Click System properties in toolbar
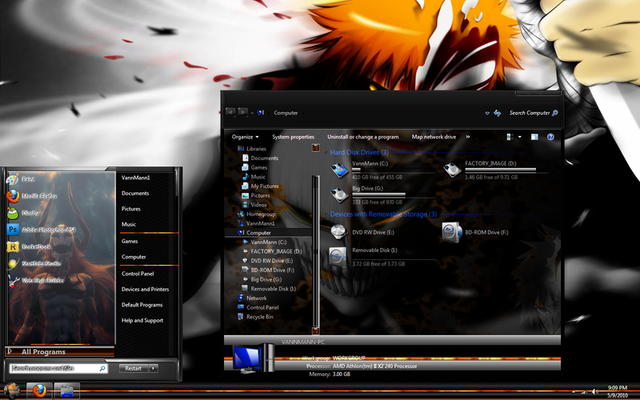This screenshot has width=640, height=400. [x=293, y=137]
